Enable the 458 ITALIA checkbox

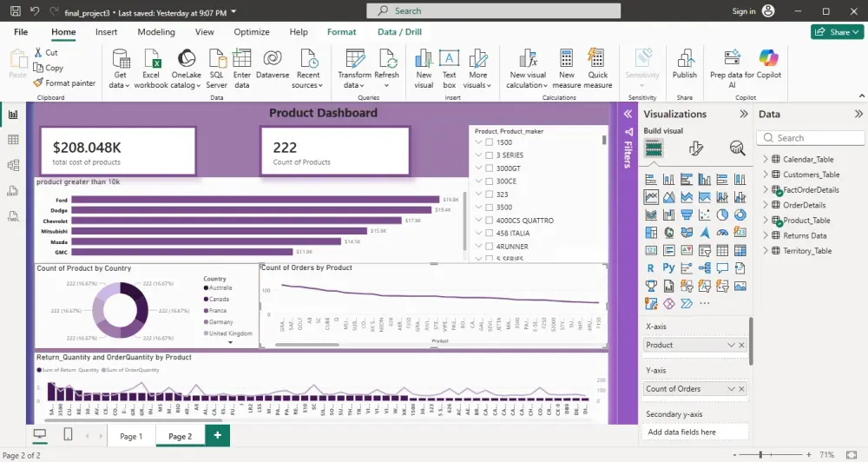(x=490, y=234)
